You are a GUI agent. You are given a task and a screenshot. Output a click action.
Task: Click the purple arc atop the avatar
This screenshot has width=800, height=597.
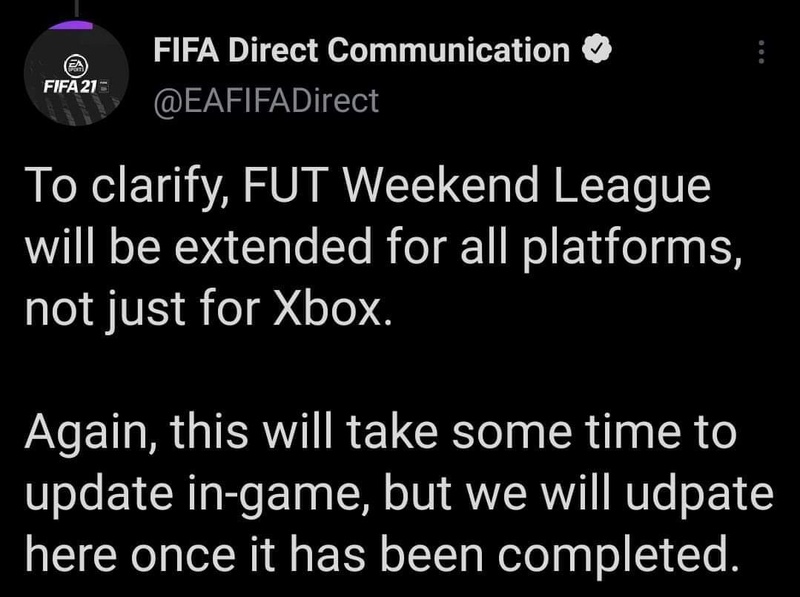click(71, 25)
